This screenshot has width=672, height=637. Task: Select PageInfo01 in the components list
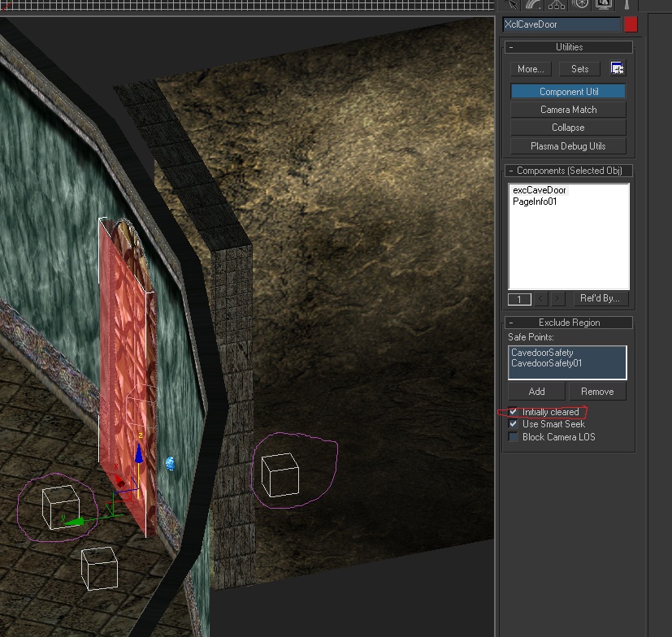pos(535,201)
